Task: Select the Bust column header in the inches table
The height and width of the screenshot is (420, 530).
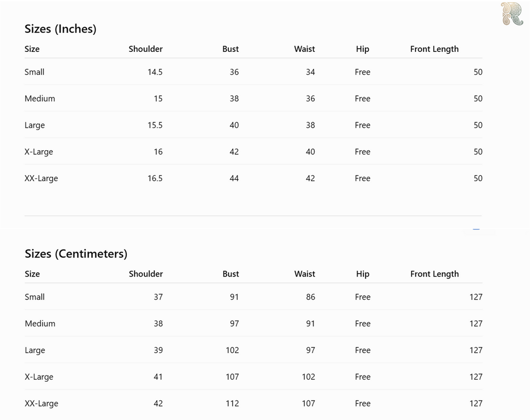Action: tap(230, 49)
